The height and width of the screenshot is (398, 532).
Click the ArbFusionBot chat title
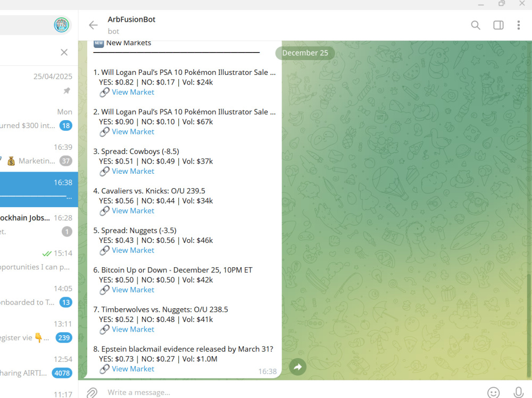(x=131, y=19)
